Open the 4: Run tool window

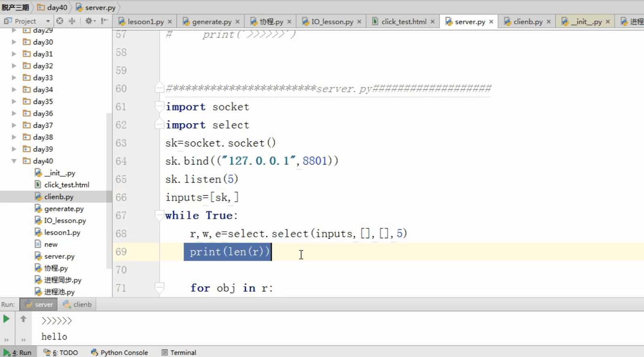(18, 353)
